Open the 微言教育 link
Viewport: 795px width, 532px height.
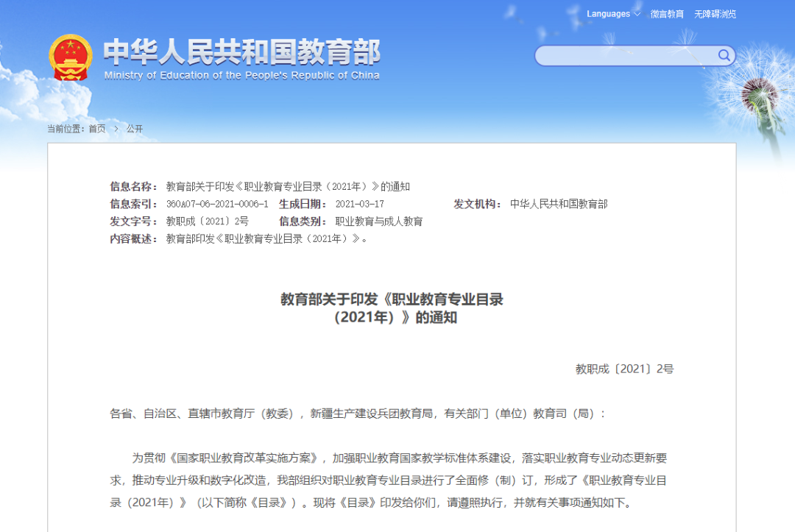coord(667,14)
